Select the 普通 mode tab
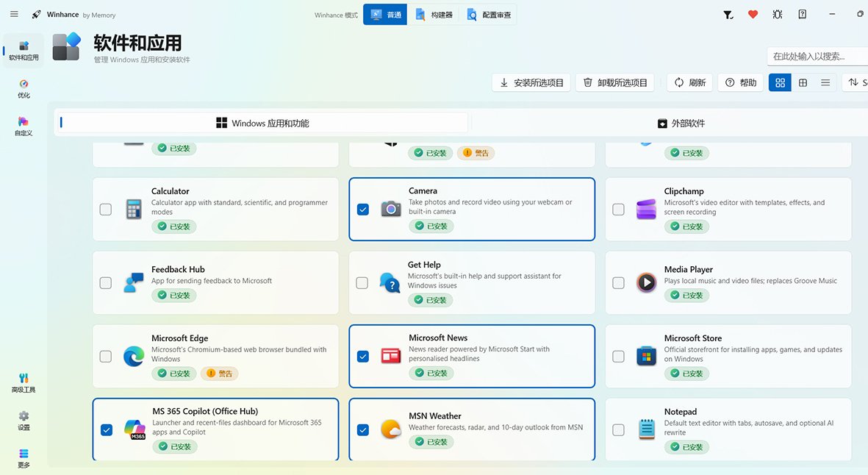 tap(385, 15)
